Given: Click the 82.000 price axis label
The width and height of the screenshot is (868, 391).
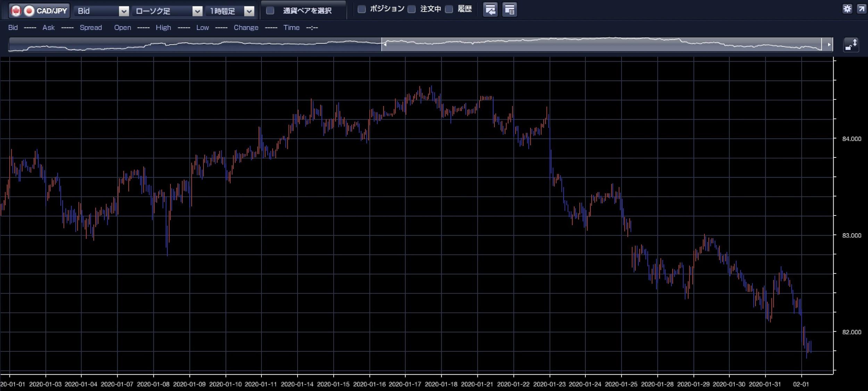Looking at the screenshot, I should click(x=852, y=332).
